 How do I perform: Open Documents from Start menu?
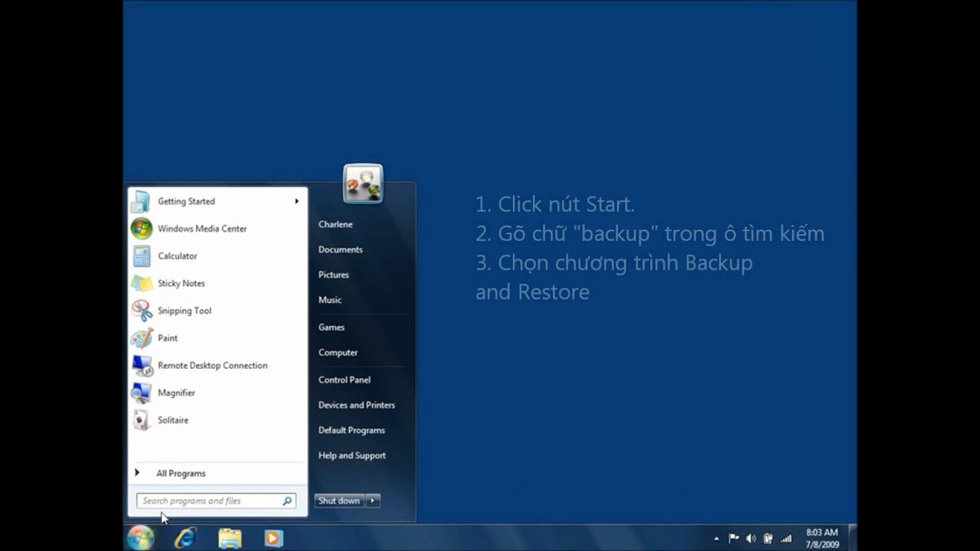pyautogui.click(x=341, y=249)
